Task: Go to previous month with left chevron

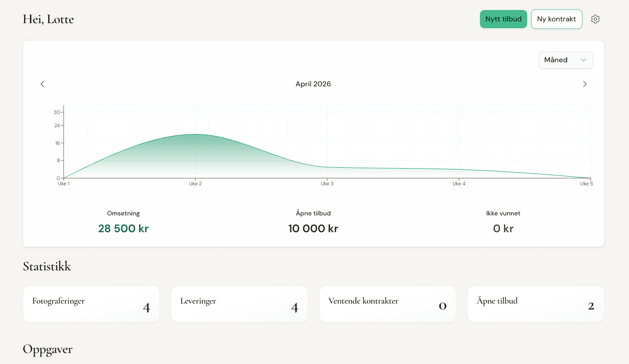Action: [42, 84]
